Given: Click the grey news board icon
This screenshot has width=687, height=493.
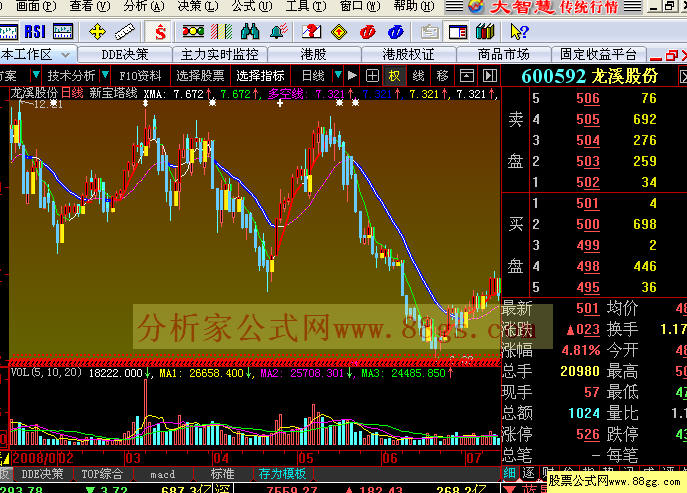Looking at the screenshot, I should [430, 32].
